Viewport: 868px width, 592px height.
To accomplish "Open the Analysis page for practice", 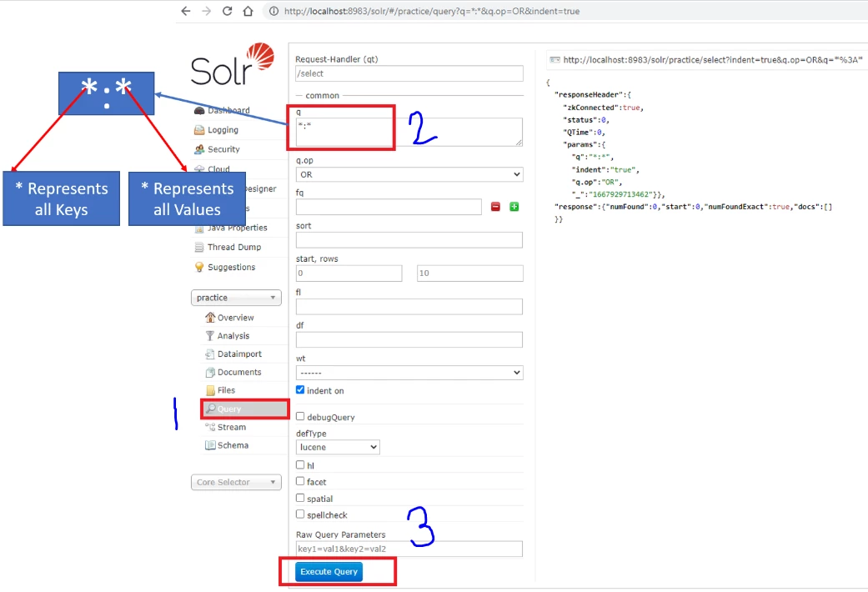I will (x=233, y=336).
